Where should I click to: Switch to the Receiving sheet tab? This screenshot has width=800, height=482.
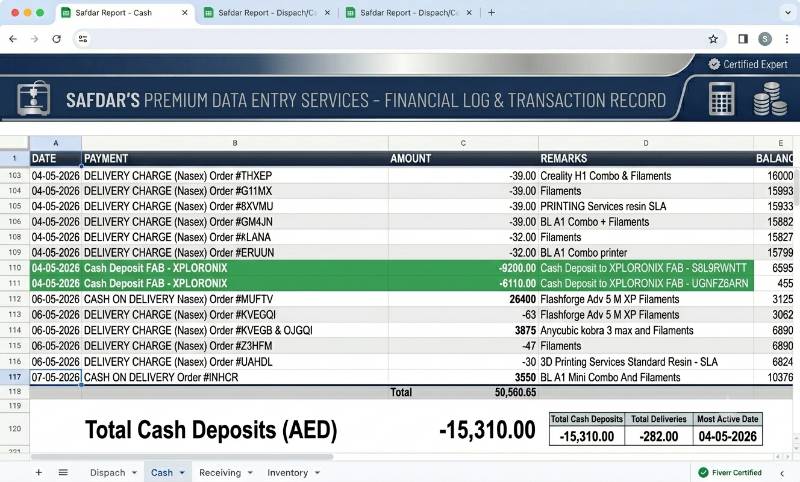220,473
